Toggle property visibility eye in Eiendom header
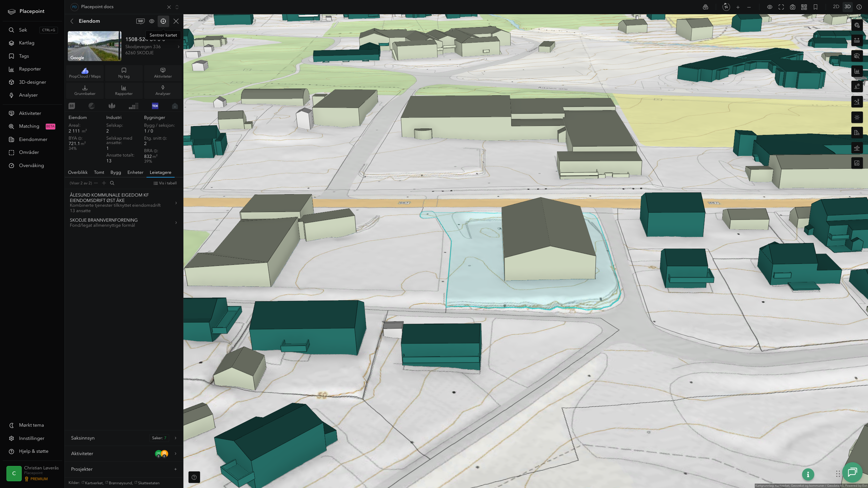 [x=152, y=21]
